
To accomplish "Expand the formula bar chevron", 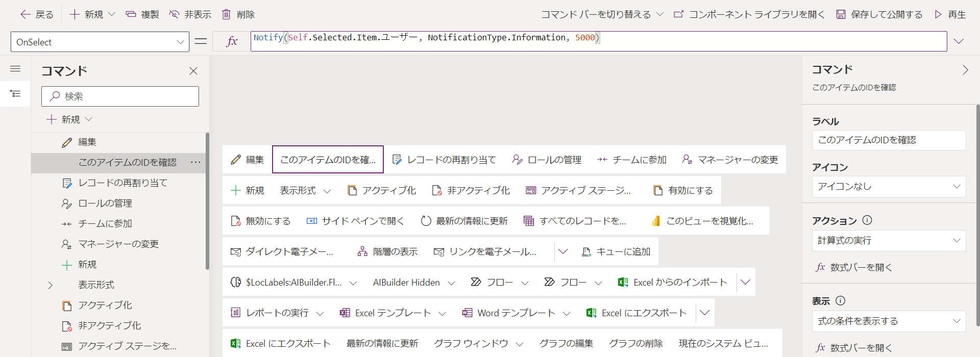I will click(x=959, y=41).
